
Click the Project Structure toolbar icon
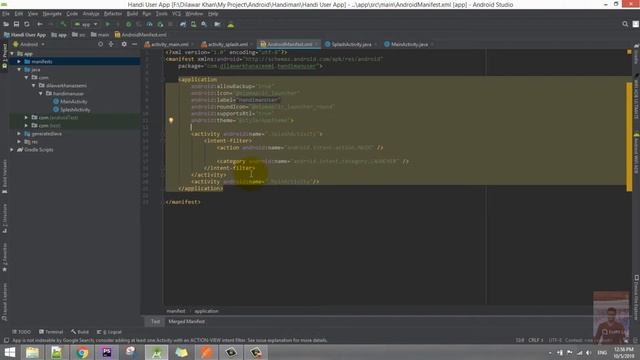(x=217, y=24)
